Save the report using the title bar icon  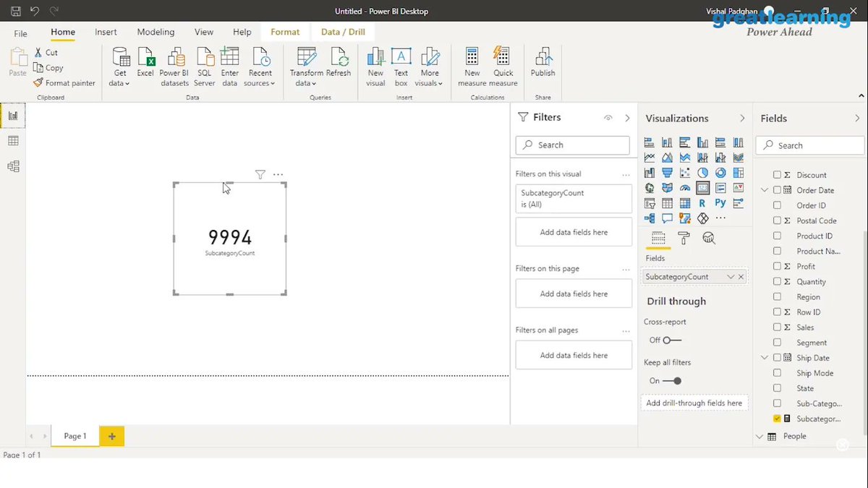coord(16,11)
